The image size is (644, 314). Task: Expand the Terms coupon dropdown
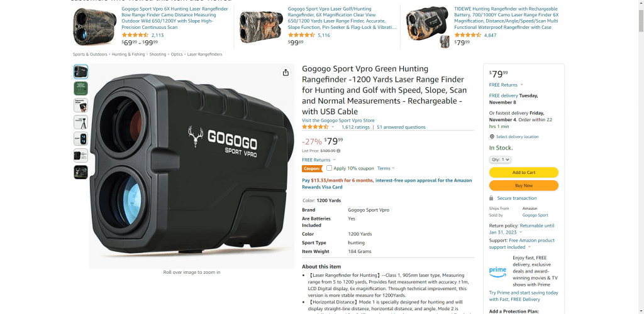tap(386, 168)
